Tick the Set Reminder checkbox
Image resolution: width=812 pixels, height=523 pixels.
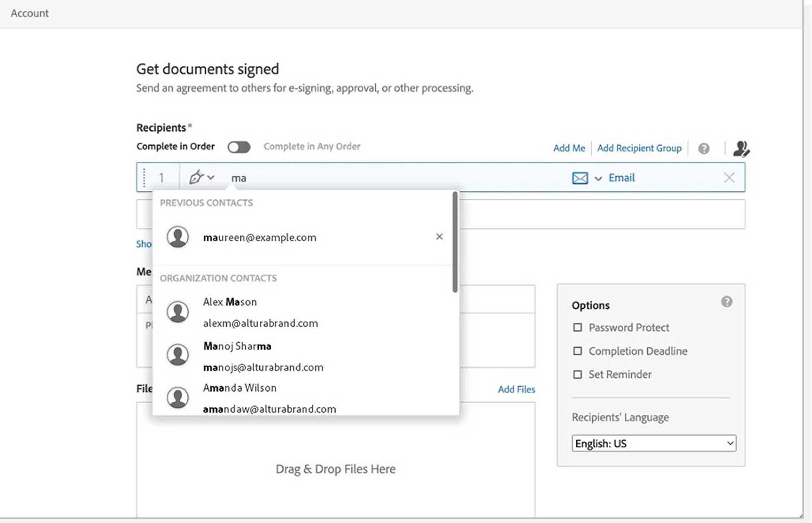click(578, 374)
